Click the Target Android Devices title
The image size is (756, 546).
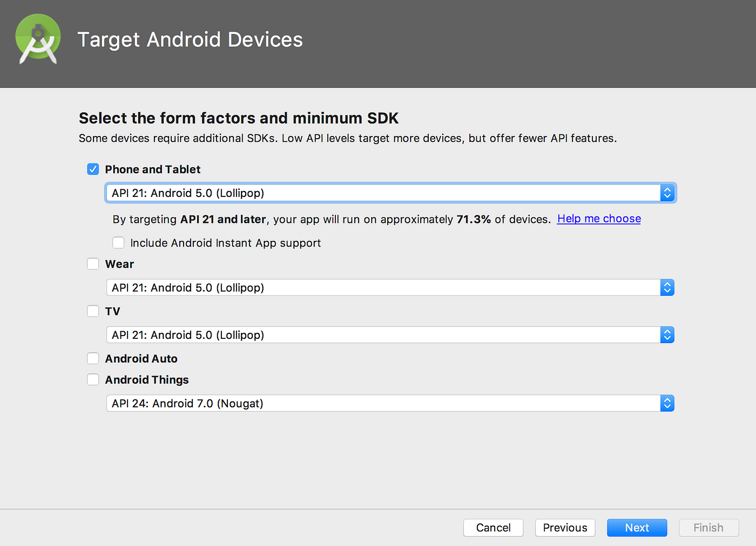click(x=190, y=40)
